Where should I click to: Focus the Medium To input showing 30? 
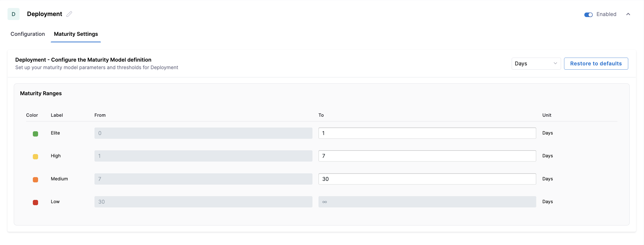427,179
